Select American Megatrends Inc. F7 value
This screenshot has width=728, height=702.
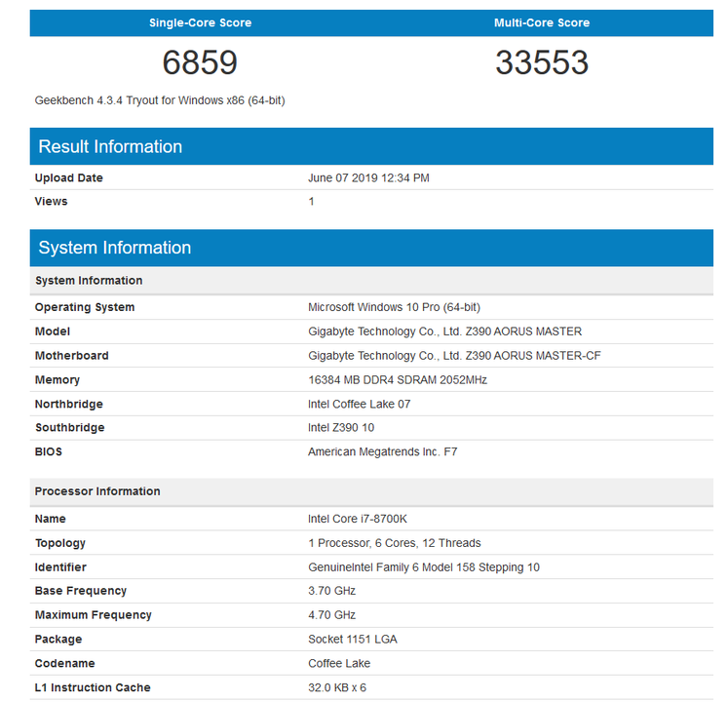pos(383,451)
